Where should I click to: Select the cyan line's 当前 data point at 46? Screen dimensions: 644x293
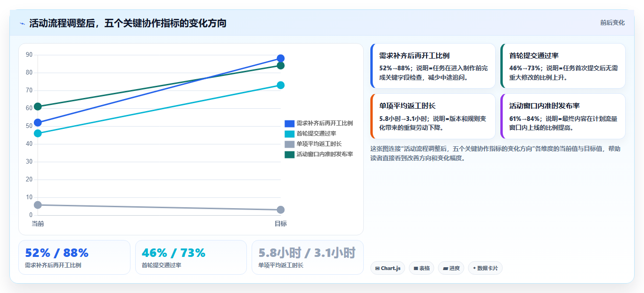pyautogui.click(x=38, y=134)
